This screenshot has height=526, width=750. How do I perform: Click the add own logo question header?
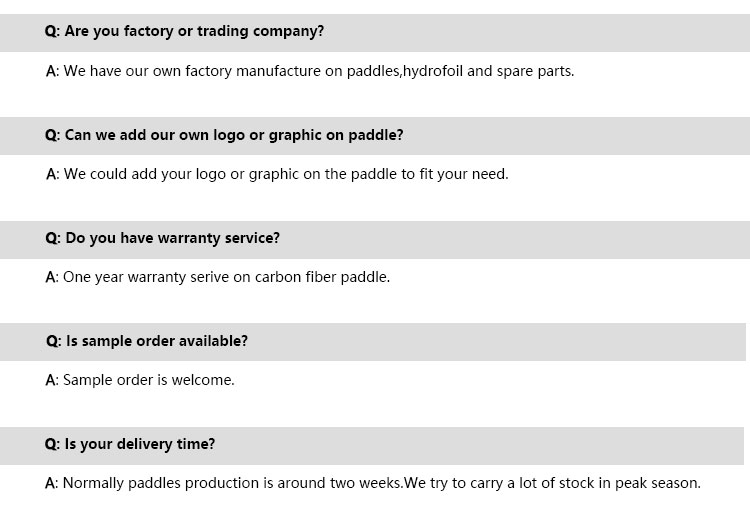224,135
